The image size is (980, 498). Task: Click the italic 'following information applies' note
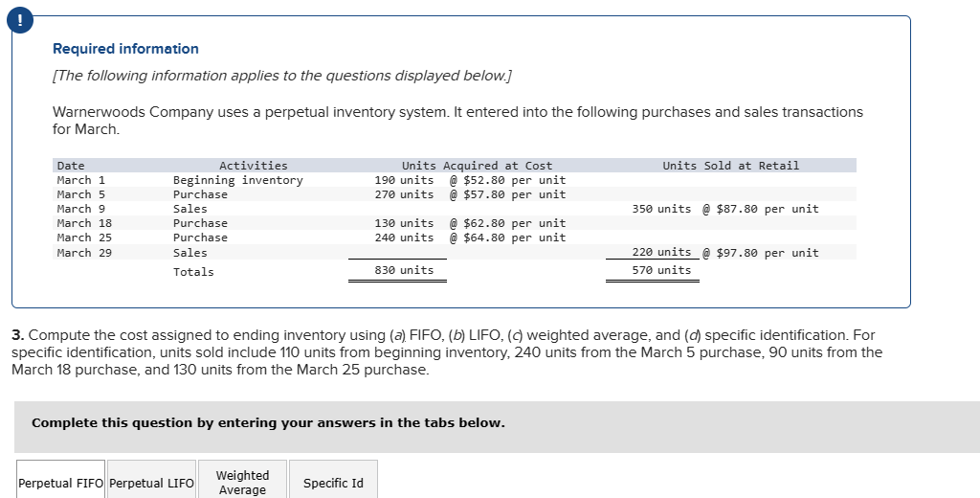coord(282,76)
